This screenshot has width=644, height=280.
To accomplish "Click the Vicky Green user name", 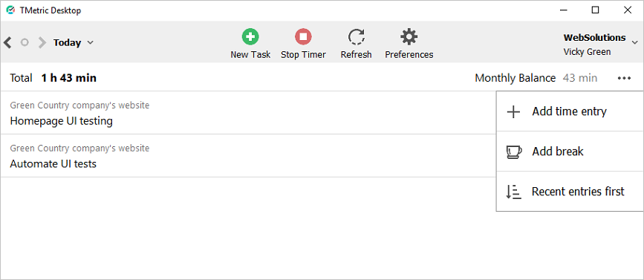I will 587,52.
